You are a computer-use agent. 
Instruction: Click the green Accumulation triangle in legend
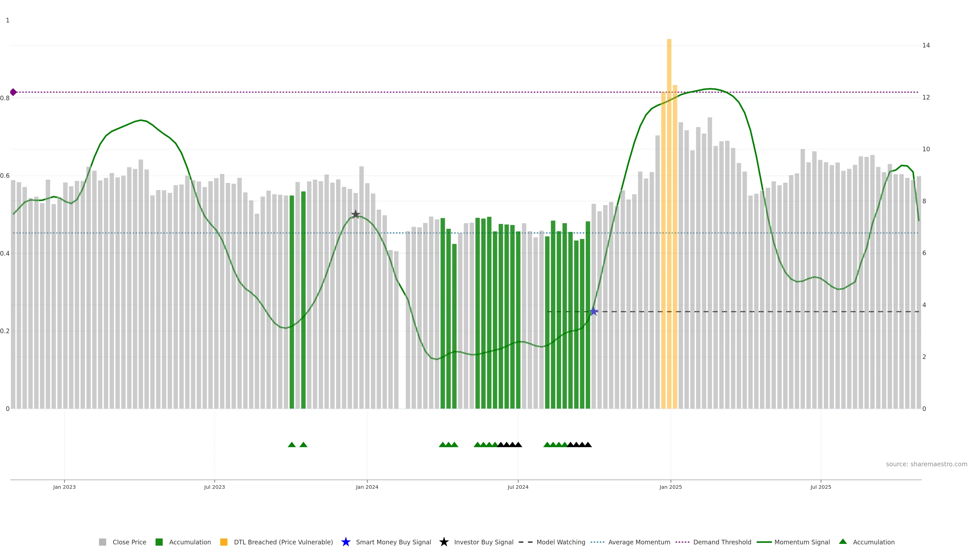tap(843, 542)
